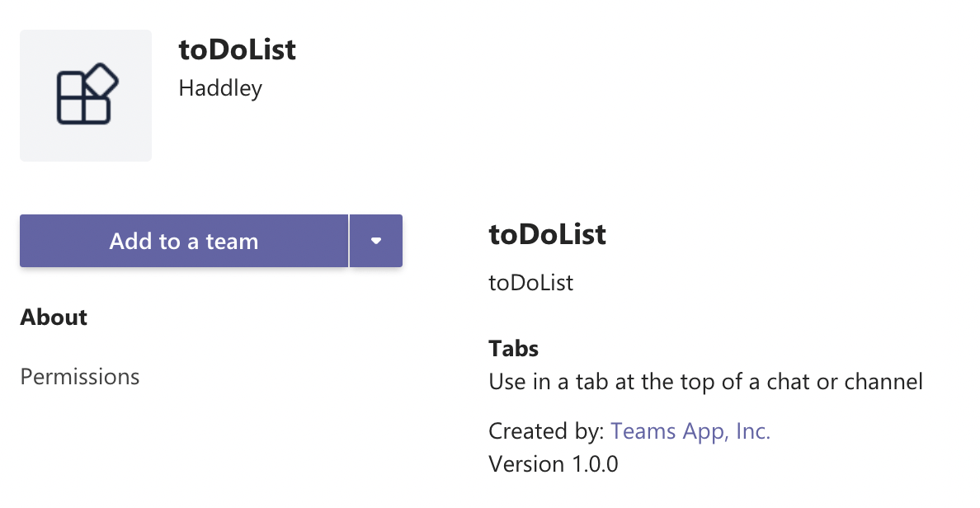Click the bold toDoList title beside the logo
Image resolution: width=980 pixels, height=508 pixels.
tap(238, 49)
